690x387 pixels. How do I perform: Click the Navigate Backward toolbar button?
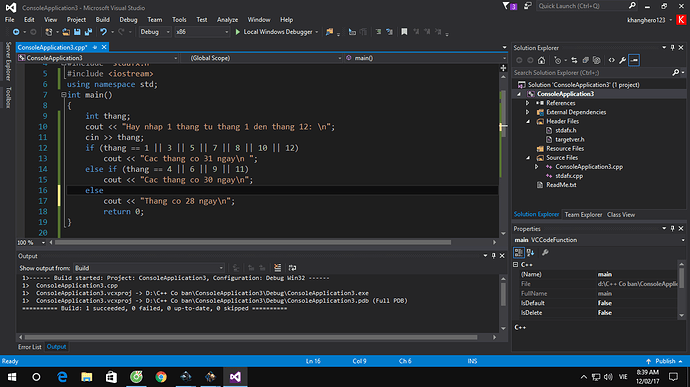[x=16, y=32]
